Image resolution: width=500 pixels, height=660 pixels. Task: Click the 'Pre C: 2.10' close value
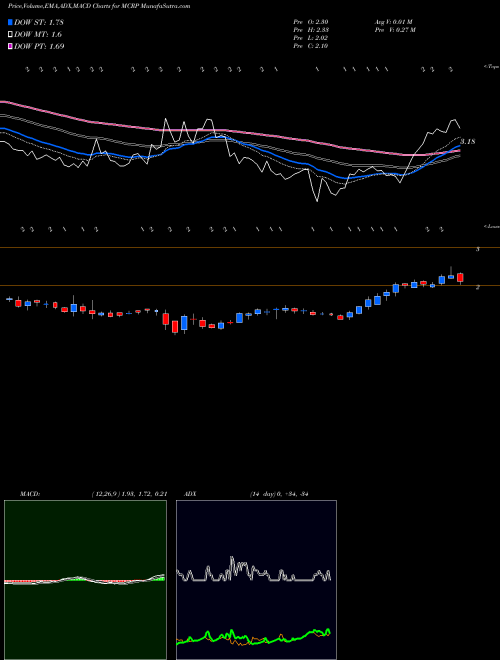coord(311,46)
